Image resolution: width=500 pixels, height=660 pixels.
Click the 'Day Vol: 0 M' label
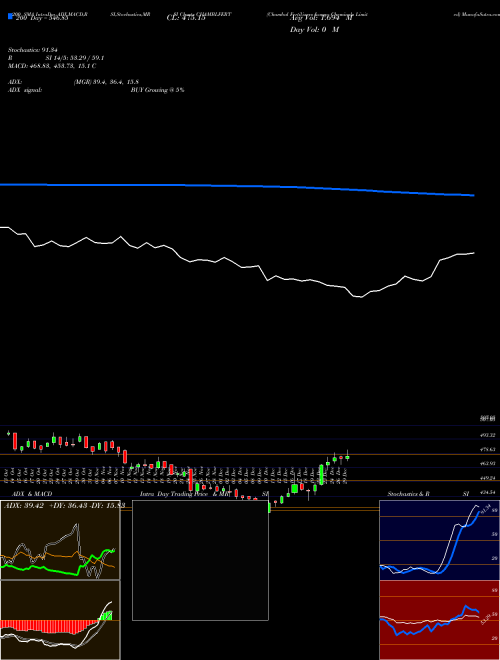pos(314,30)
